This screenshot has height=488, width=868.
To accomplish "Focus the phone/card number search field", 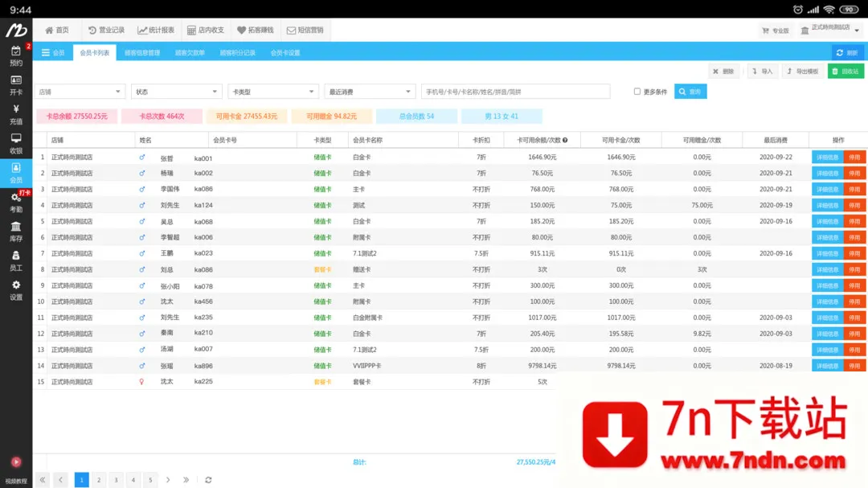I will (515, 92).
